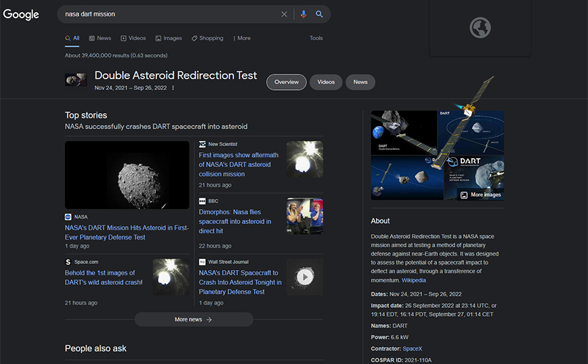Click the magnifying glass search icon
Image resolution: width=588 pixels, height=364 pixels.
319,14
